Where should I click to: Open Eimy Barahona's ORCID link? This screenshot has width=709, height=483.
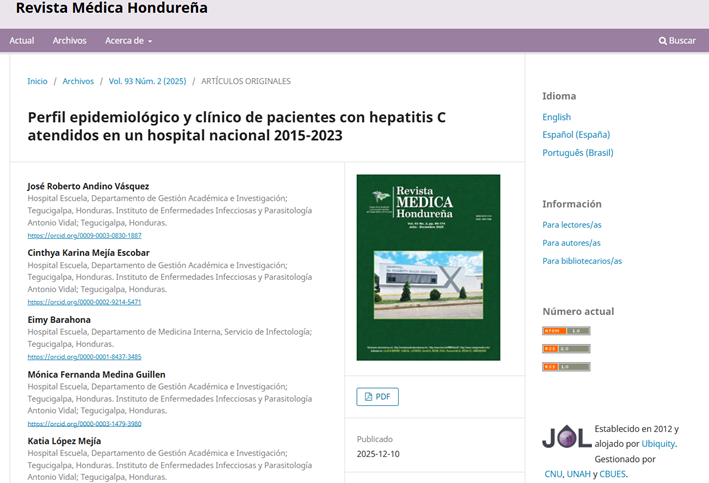pos(84,356)
